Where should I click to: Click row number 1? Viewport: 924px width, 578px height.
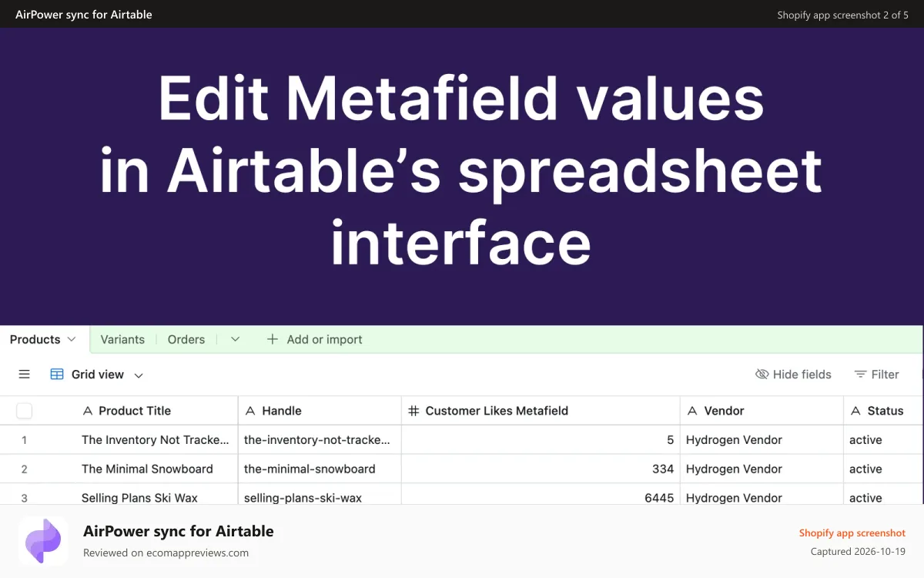(x=25, y=440)
